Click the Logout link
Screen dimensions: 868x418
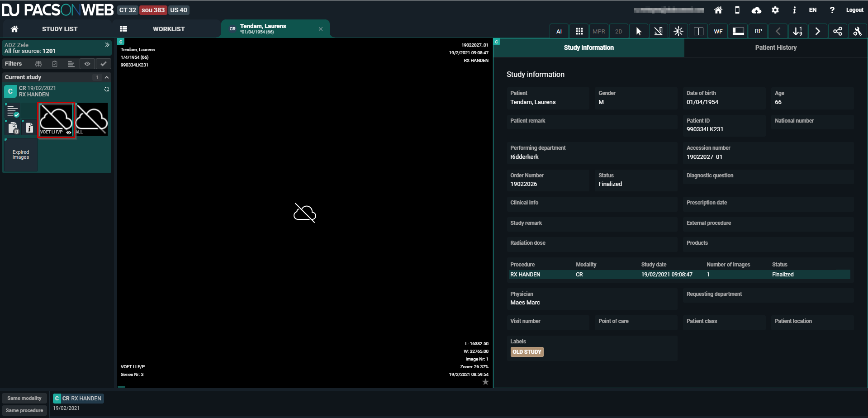pos(854,10)
